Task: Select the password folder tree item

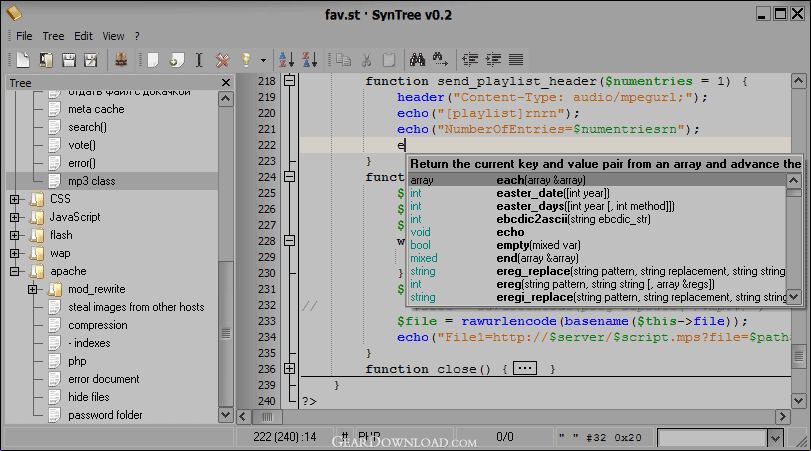Action: [x=105, y=415]
